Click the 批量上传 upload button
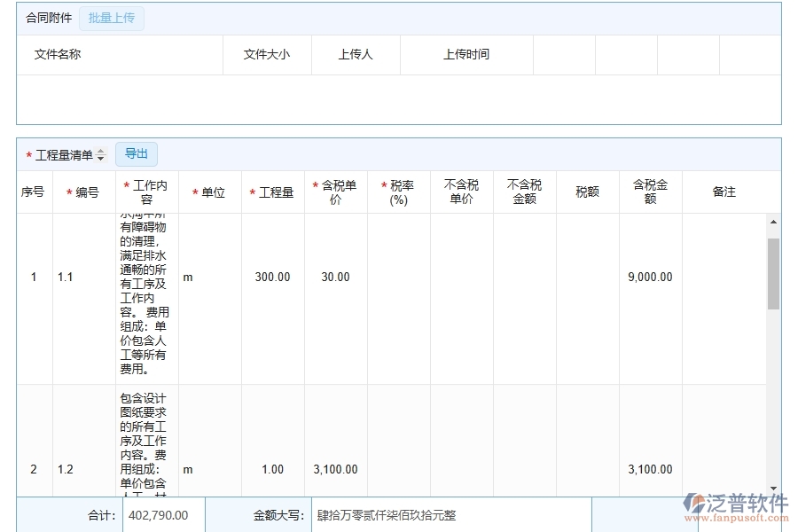The height and width of the screenshot is (532, 798). (112, 18)
